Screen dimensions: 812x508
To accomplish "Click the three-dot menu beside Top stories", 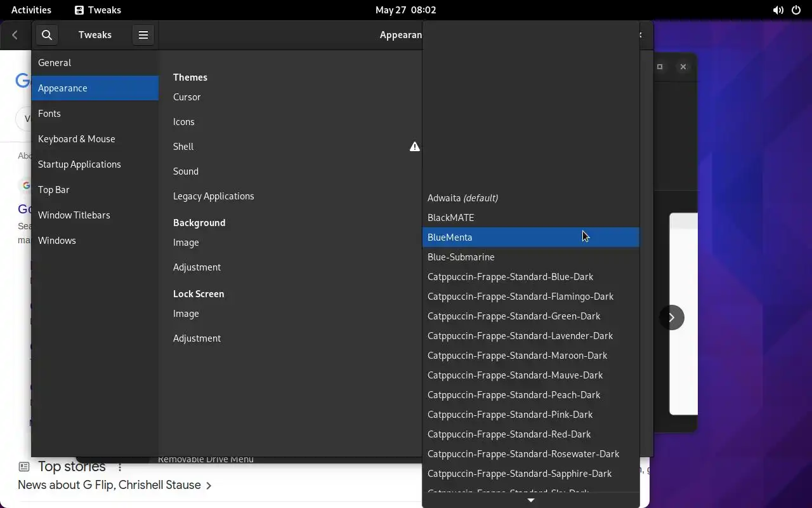I will [x=120, y=467].
